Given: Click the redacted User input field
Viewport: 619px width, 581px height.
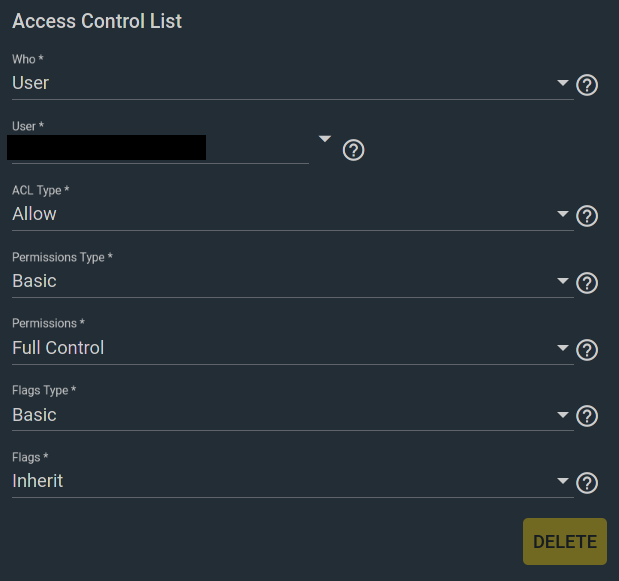Looking at the screenshot, I should tap(160, 148).
